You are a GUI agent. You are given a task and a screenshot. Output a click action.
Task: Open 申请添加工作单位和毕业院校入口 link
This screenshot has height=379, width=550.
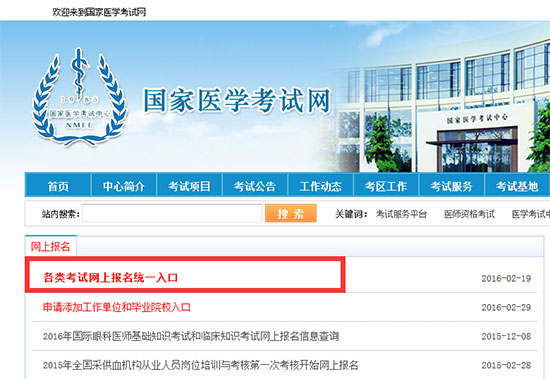pos(117,307)
